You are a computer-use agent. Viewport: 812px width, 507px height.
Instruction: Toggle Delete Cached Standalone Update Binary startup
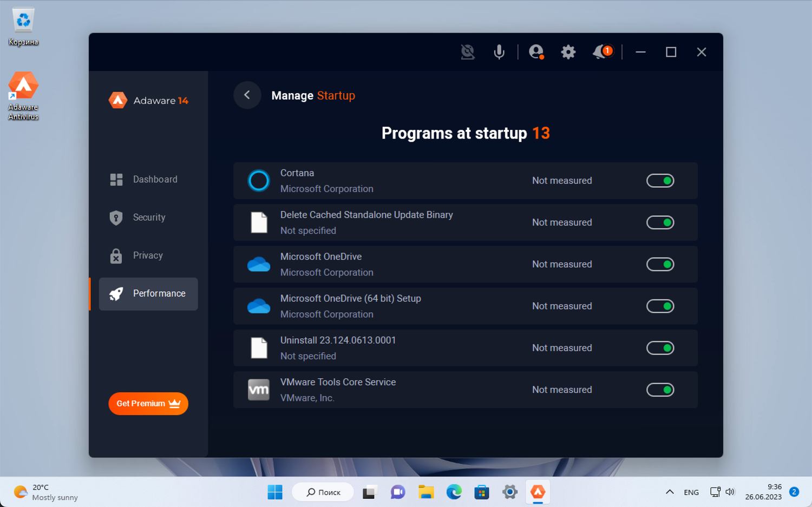(660, 222)
